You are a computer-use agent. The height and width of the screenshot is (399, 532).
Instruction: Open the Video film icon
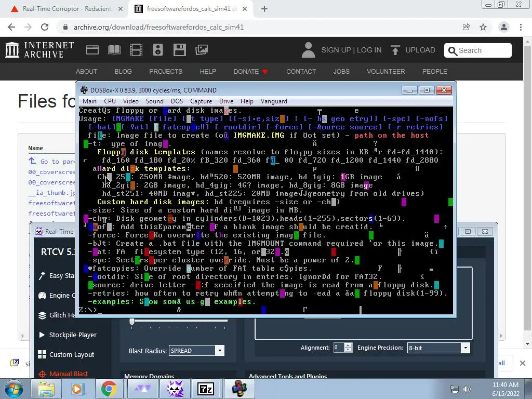pos(136,50)
